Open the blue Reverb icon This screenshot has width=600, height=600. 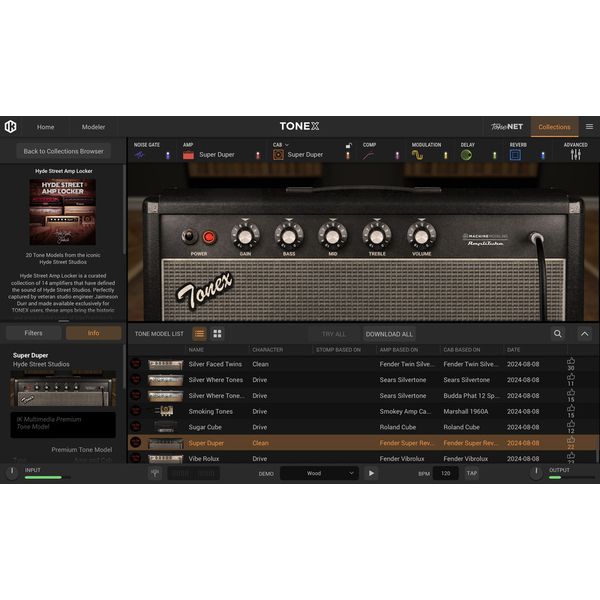click(x=515, y=155)
